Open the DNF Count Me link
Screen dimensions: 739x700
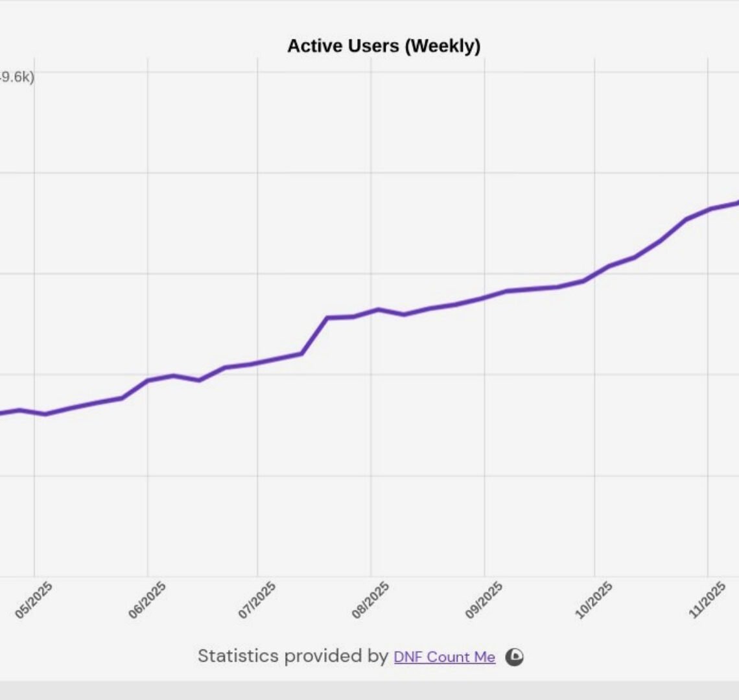[444, 657]
